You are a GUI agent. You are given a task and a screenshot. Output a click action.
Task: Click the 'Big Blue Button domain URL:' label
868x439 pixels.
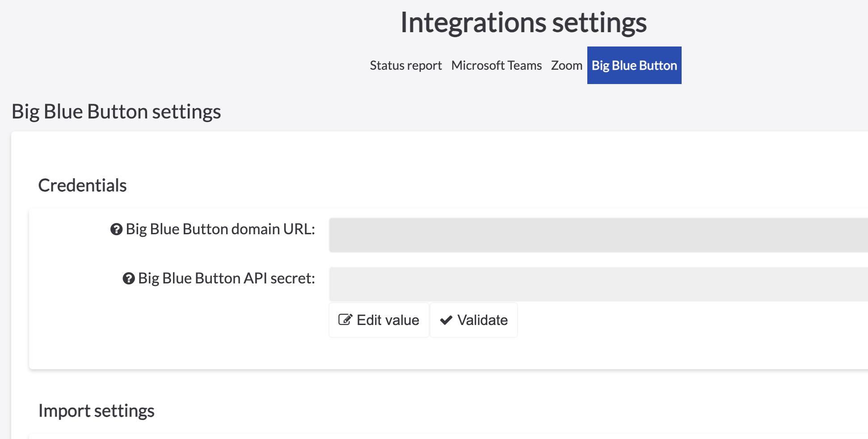pyautogui.click(x=220, y=229)
